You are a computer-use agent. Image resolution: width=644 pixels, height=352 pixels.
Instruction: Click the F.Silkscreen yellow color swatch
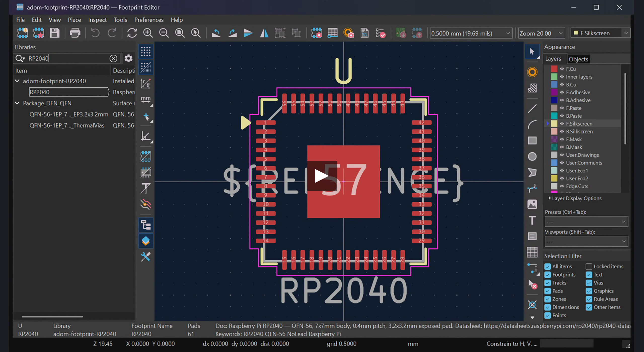(x=554, y=124)
